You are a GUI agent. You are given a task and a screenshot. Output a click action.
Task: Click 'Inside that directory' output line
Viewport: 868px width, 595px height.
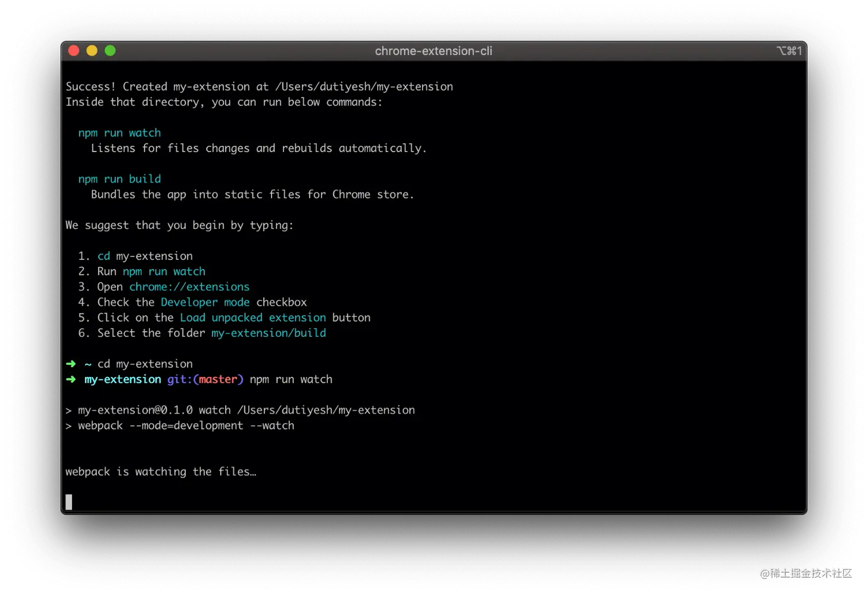(224, 102)
